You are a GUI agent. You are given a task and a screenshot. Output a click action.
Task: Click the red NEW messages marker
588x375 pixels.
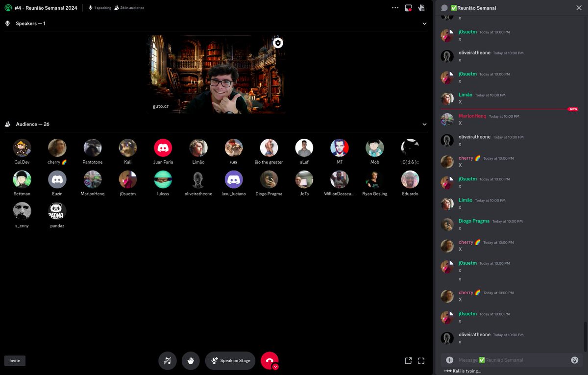[x=573, y=109]
